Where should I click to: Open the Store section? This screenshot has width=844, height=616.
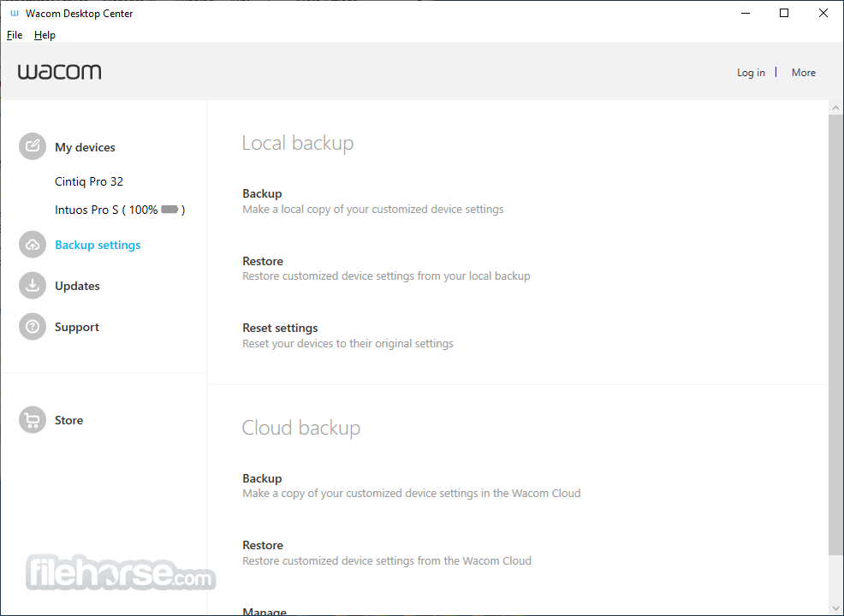[68, 420]
